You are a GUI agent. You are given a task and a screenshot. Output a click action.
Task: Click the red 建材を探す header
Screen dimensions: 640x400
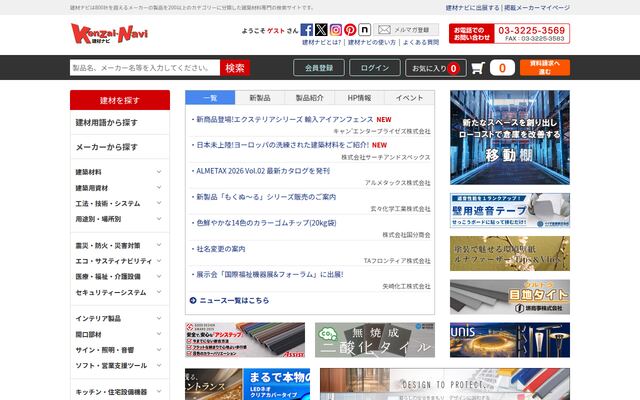click(x=120, y=100)
